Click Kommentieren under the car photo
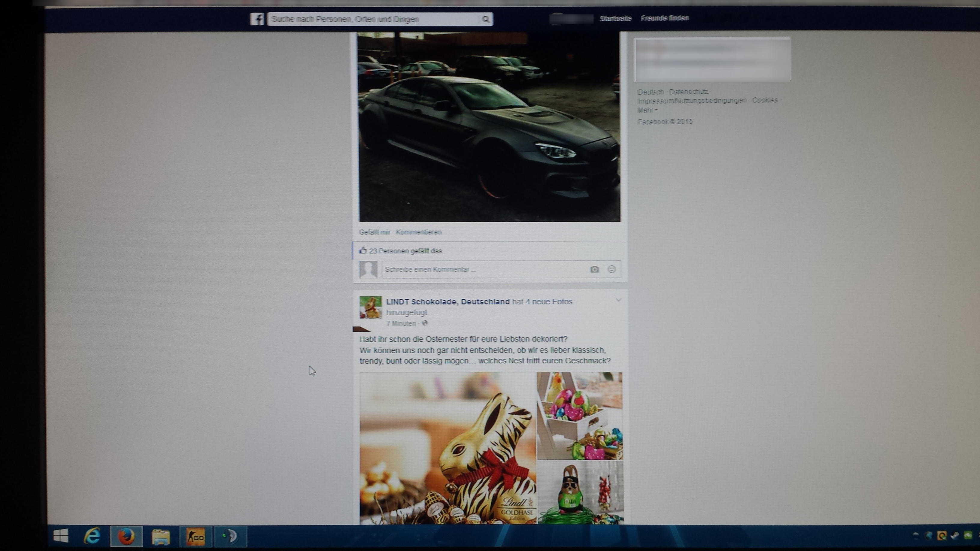The image size is (980, 551). pos(418,232)
